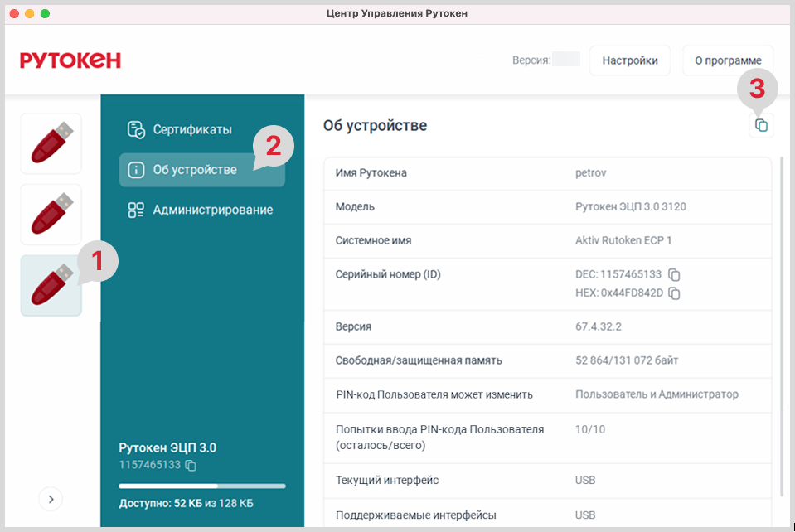Click the Имя Рутокена value petrov
Image resolution: width=795 pixels, height=532 pixels.
[591, 173]
